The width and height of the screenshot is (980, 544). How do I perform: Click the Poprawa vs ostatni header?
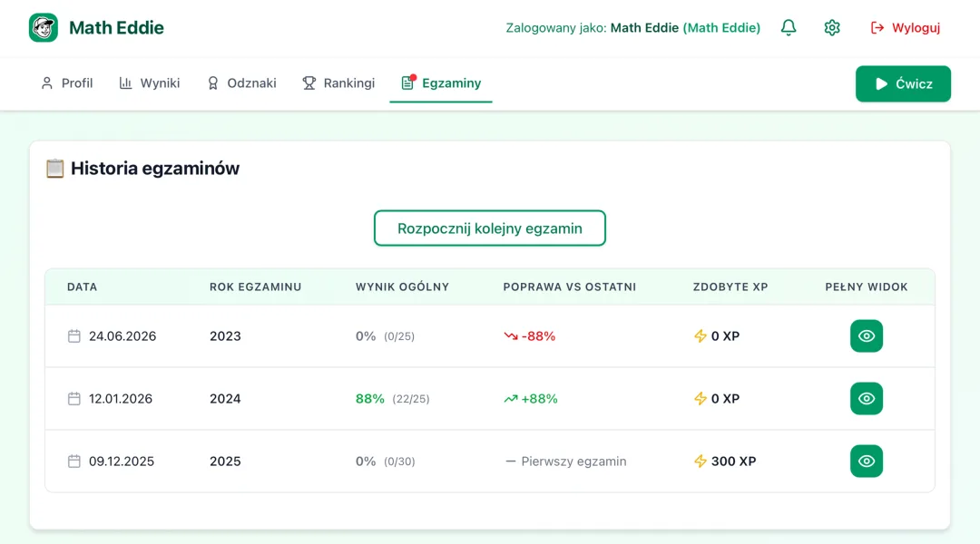click(569, 287)
